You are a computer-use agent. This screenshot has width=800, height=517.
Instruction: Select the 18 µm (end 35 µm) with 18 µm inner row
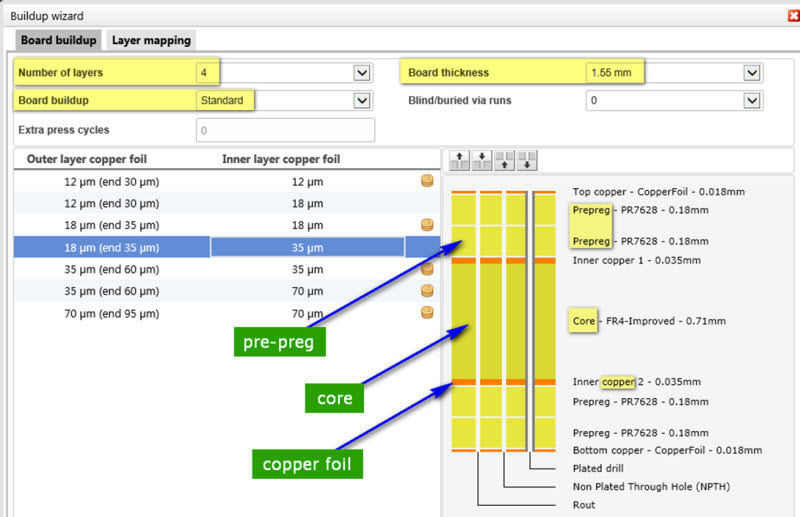pos(227,225)
